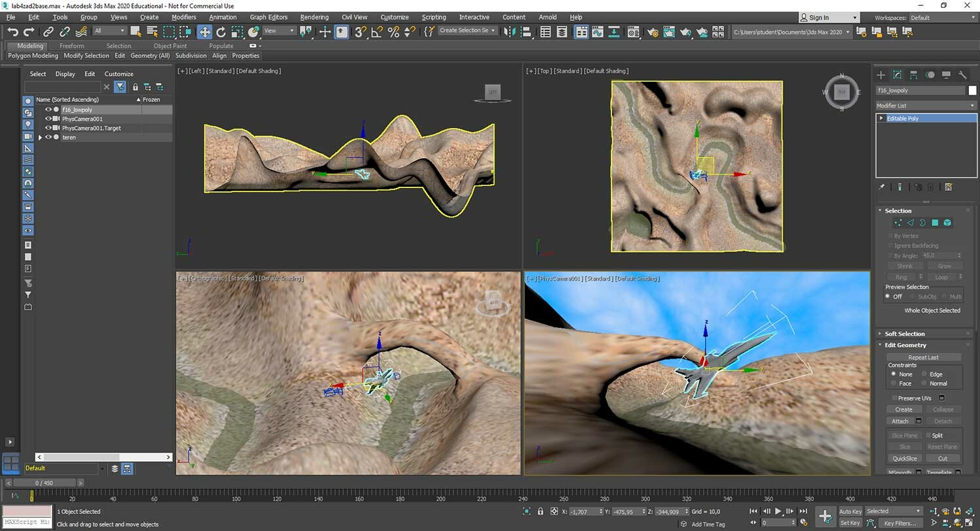Click the QuickSlice button
Screen dimensions: 980x531
click(904, 459)
